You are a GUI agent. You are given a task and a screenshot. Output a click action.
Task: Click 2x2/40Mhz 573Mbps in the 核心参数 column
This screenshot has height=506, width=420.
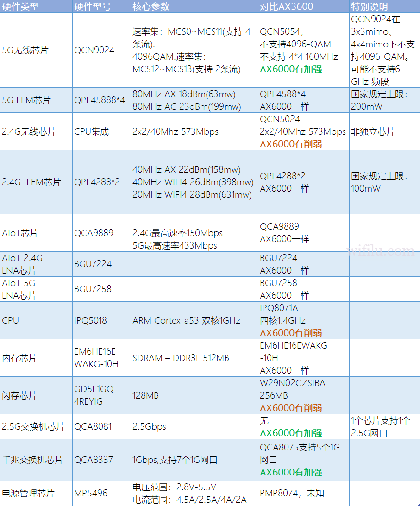(x=194, y=131)
